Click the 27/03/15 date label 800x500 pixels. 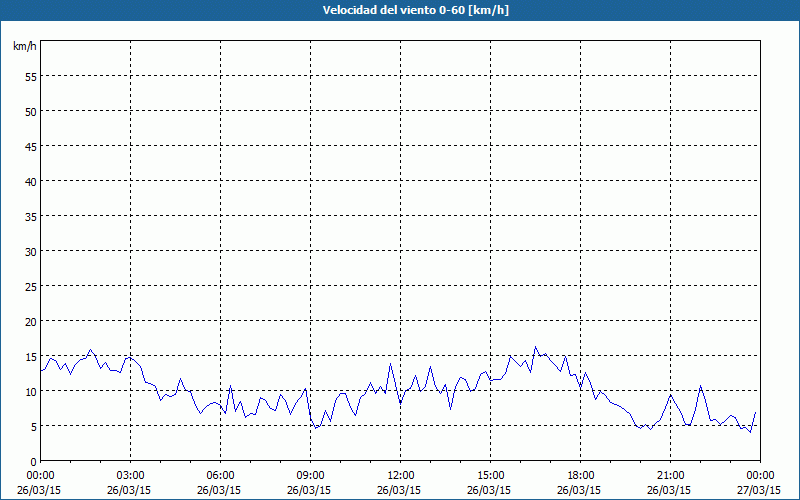click(759, 490)
